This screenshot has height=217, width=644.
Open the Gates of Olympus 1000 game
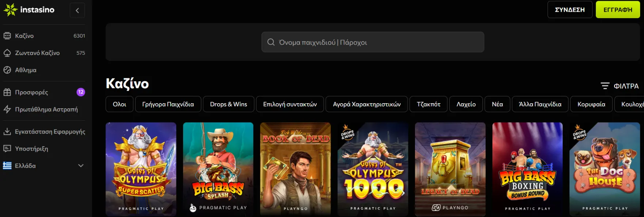(x=373, y=169)
